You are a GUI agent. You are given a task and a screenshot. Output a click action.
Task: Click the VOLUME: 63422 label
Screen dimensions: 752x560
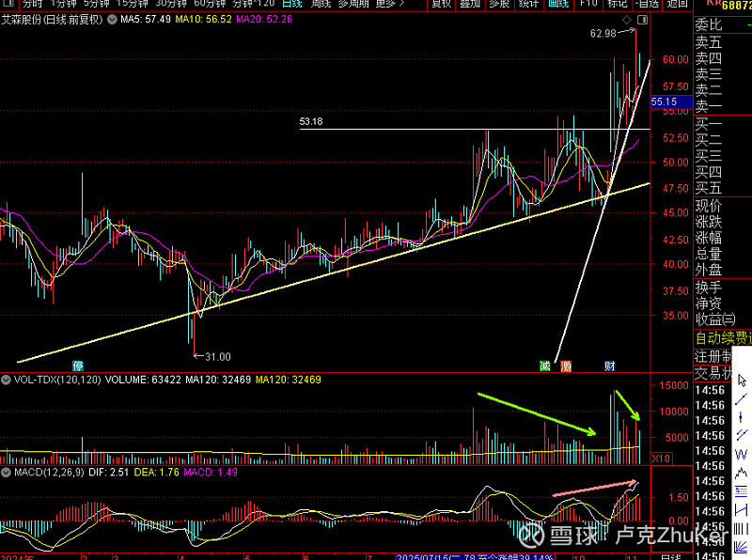tap(143, 381)
